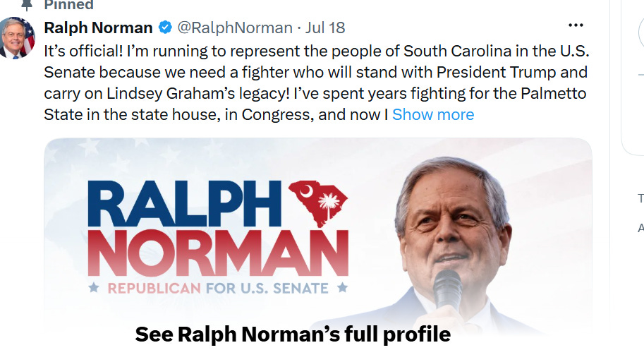Open the Jul 18 timestamp permalink
The width and height of the screenshot is (644, 362).
[325, 28]
